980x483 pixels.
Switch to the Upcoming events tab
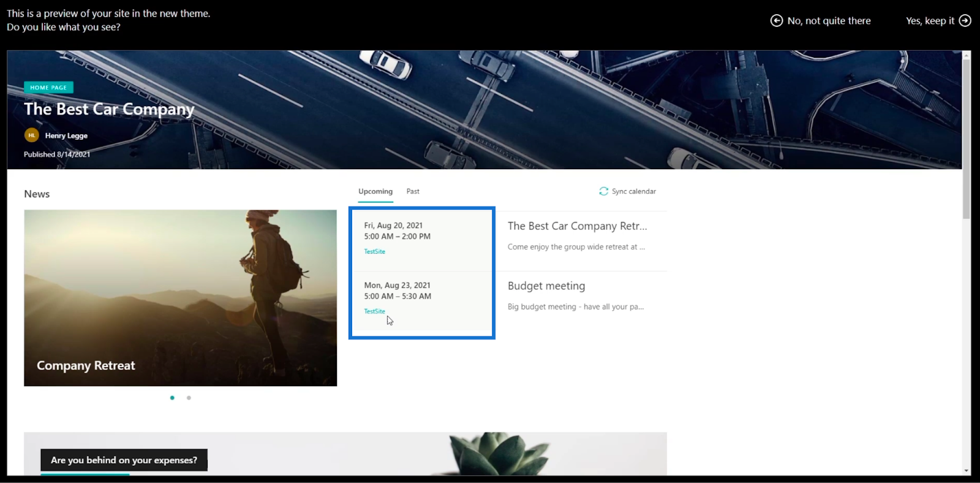(375, 191)
